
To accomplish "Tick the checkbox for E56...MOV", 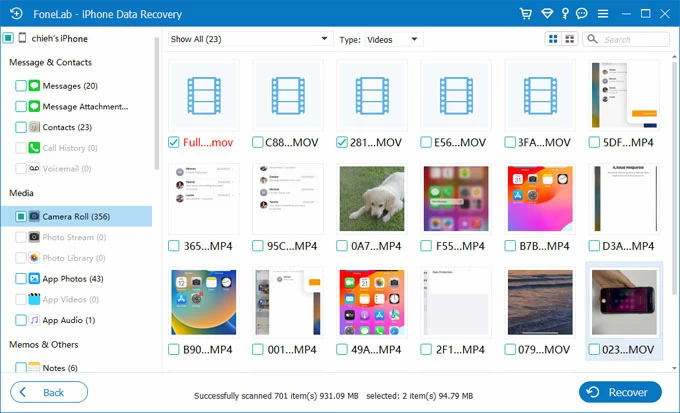I will (x=427, y=142).
